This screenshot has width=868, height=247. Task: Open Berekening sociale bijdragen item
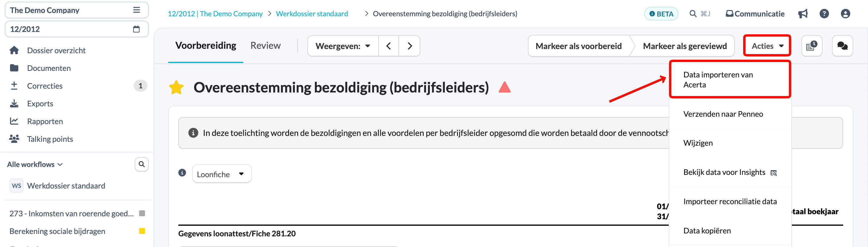point(57,231)
